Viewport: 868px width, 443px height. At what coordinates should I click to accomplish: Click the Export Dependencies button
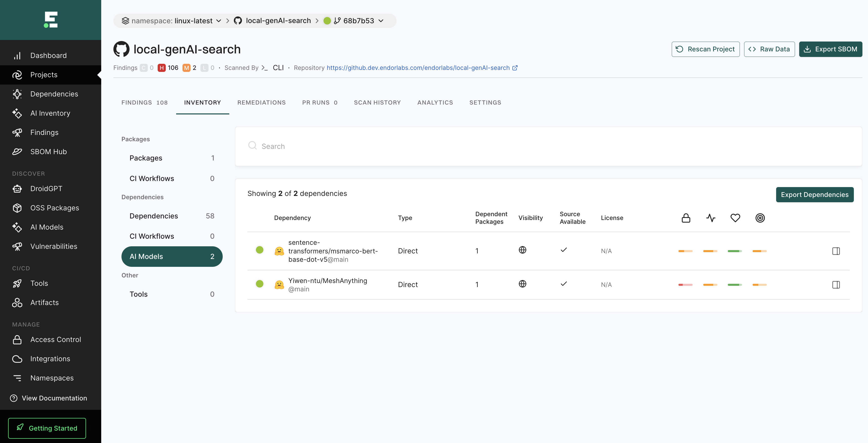814,194
